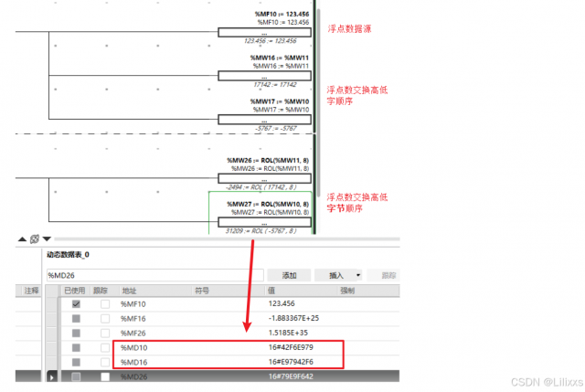Screen dimensions: 585x392
Task: Click the value cell 16#42F6E979 for %MD10
Action: [x=291, y=347]
